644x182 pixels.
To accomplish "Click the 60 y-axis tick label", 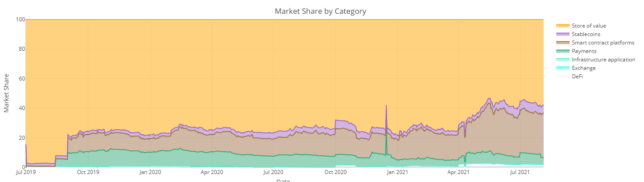I will point(21,79).
